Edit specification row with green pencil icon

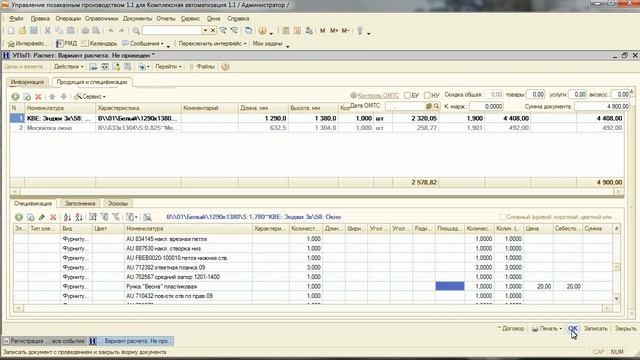[x=42, y=217]
